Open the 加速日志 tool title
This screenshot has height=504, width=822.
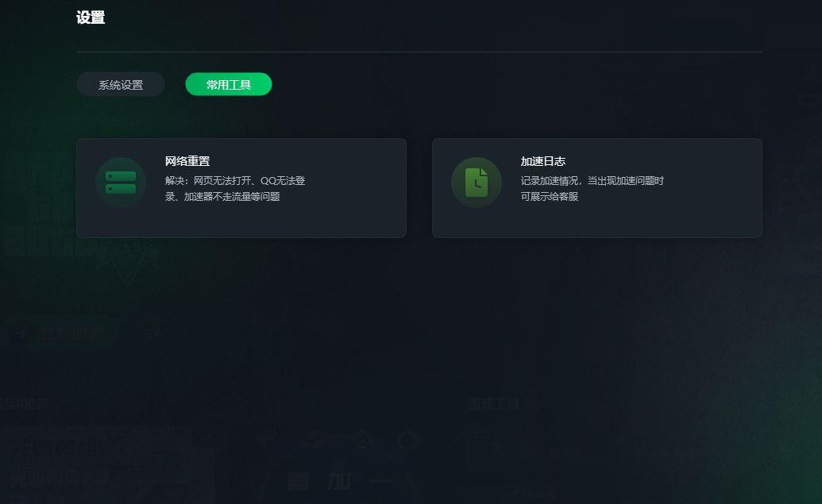[x=543, y=161]
